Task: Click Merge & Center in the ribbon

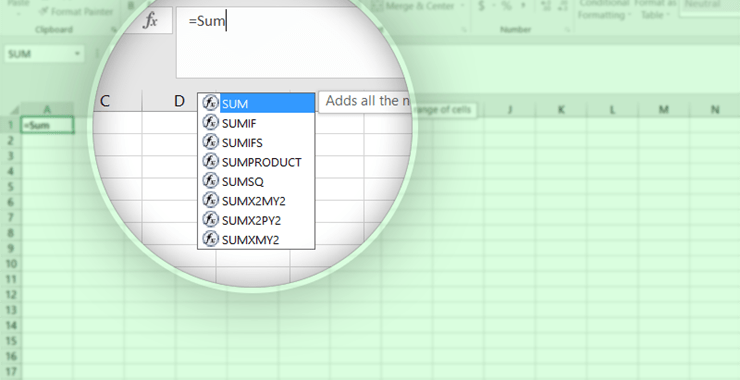Action: (x=413, y=6)
